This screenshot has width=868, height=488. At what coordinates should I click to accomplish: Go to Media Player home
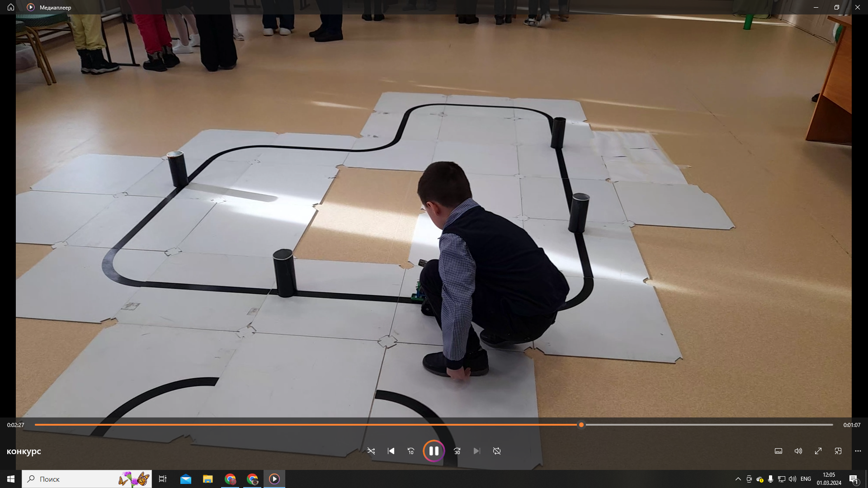pyautogui.click(x=11, y=7)
